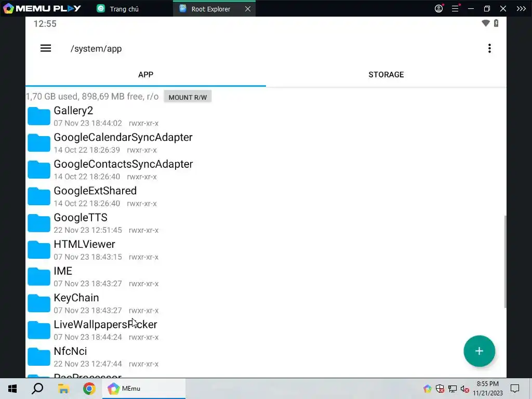This screenshot has height=399, width=532.
Task: Open the Windows Start menu
Action: pyautogui.click(x=12, y=389)
